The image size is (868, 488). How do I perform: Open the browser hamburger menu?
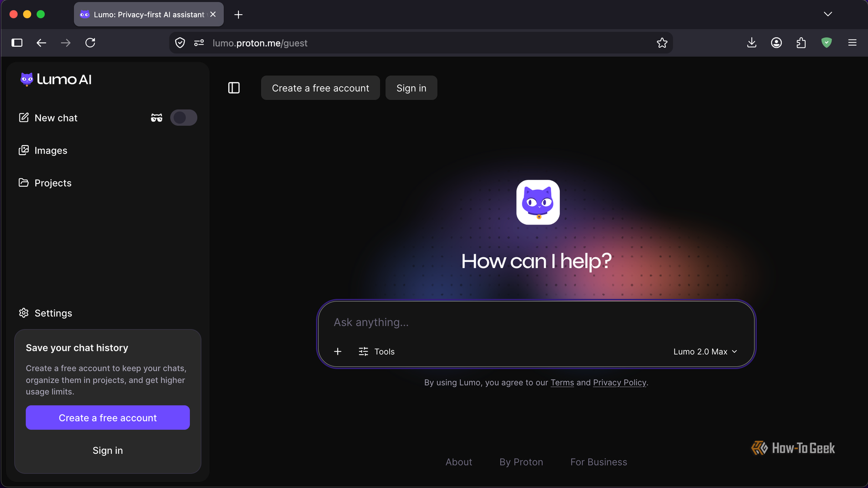(x=852, y=43)
